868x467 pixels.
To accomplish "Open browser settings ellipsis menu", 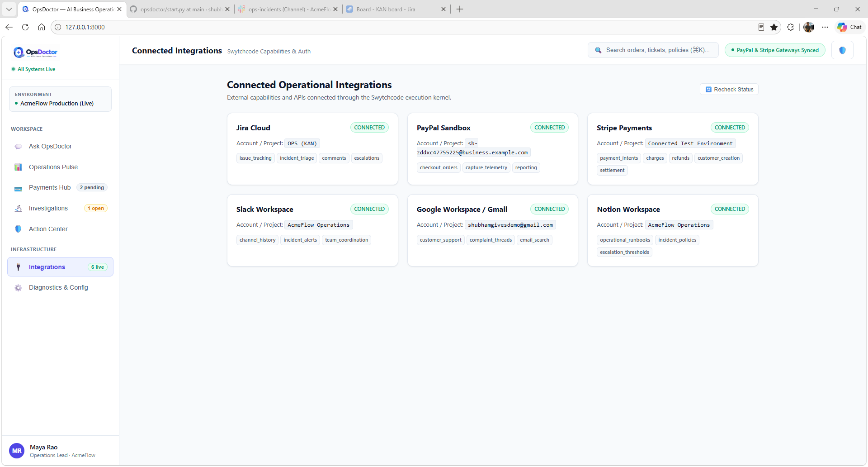I will click(x=825, y=27).
